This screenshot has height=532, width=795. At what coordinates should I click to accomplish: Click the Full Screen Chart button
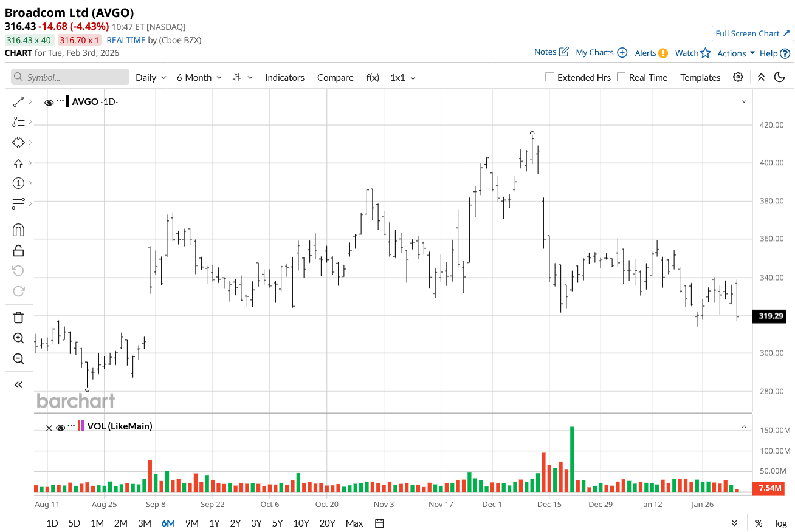click(752, 33)
